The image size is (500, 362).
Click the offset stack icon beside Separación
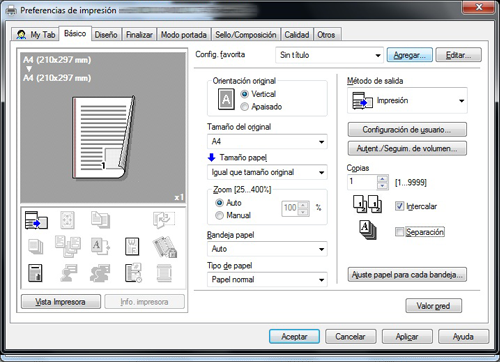point(368,230)
